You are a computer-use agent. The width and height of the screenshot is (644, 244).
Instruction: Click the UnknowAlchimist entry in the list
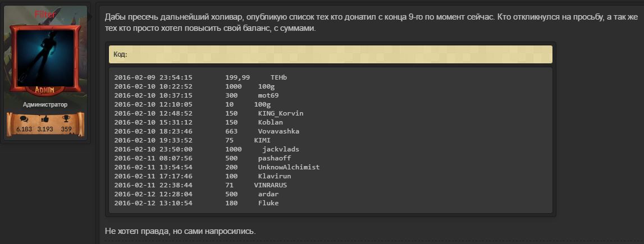[x=289, y=167]
